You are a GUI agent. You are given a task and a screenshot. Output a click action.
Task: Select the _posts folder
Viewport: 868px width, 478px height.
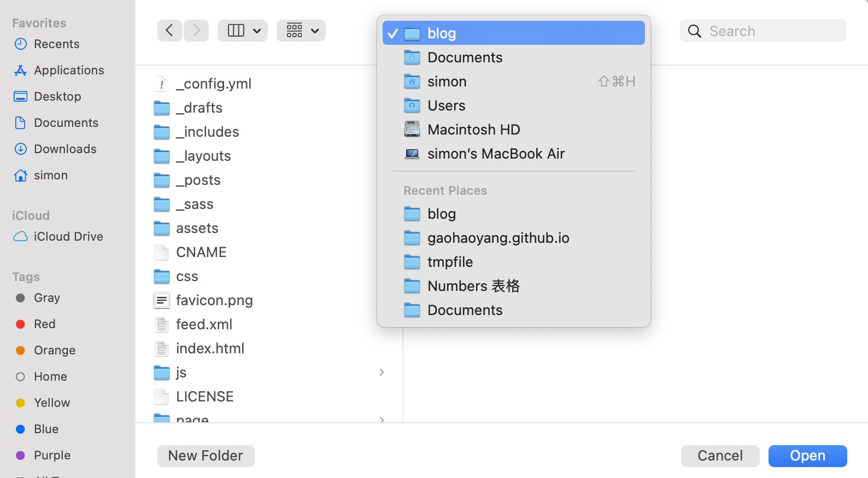(x=198, y=180)
